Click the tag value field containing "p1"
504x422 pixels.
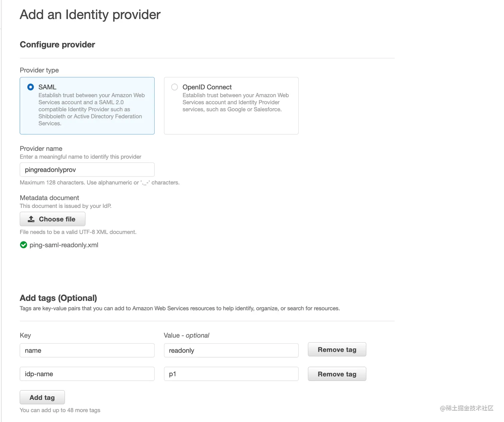pos(231,374)
